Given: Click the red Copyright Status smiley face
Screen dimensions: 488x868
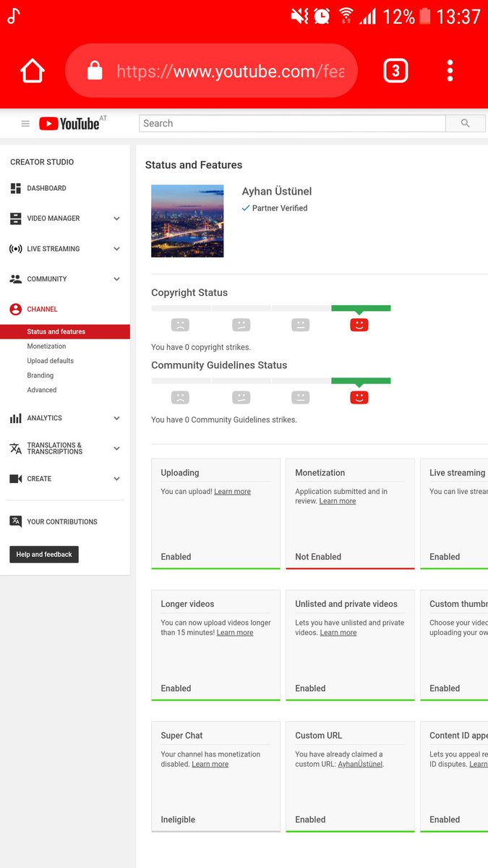Looking at the screenshot, I should (359, 325).
